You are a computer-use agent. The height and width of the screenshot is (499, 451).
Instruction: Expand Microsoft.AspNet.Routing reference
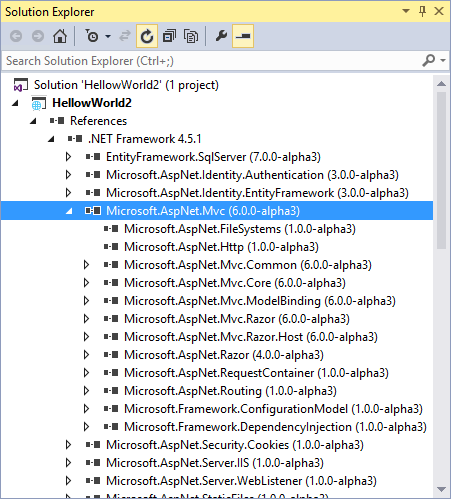(86, 391)
